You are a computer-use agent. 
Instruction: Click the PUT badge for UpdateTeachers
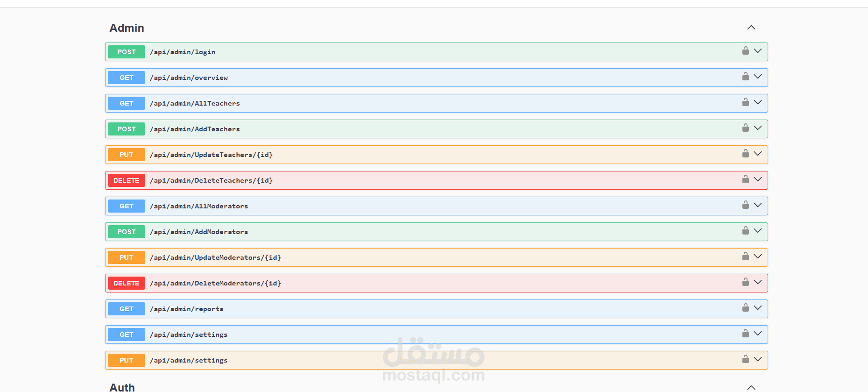(127, 155)
